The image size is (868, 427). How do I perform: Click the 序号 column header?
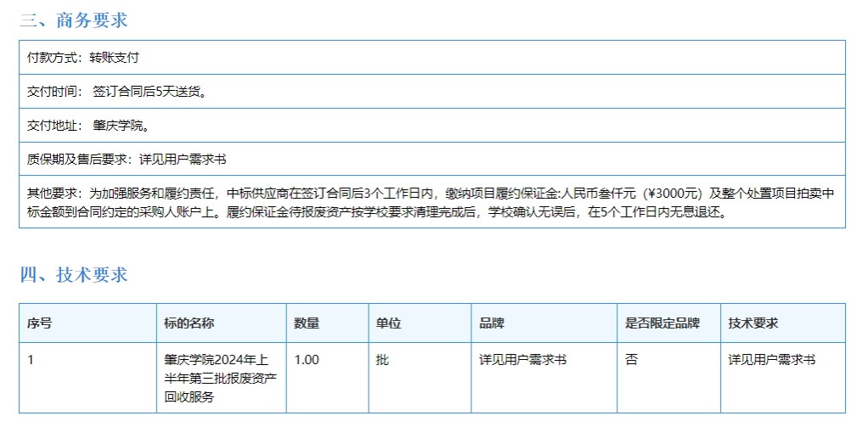pyautogui.click(x=40, y=323)
